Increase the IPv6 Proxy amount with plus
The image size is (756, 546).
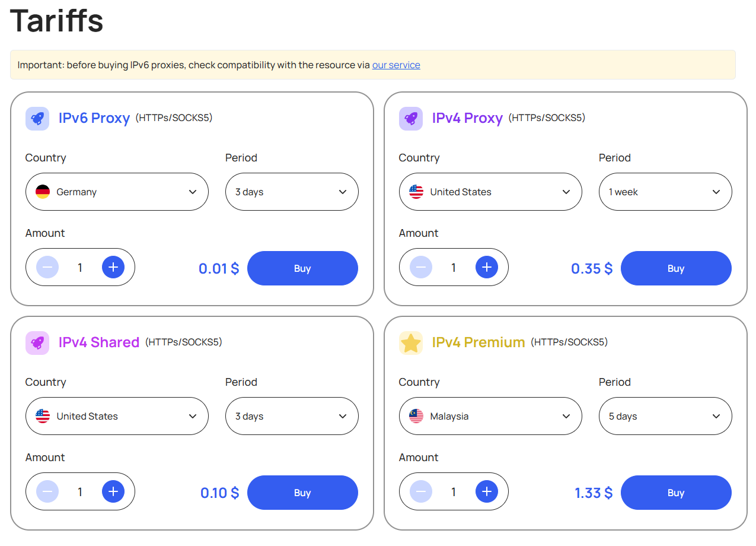click(x=113, y=267)
